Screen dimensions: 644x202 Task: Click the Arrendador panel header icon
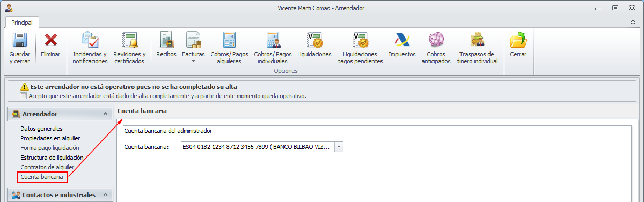[16, 114]
